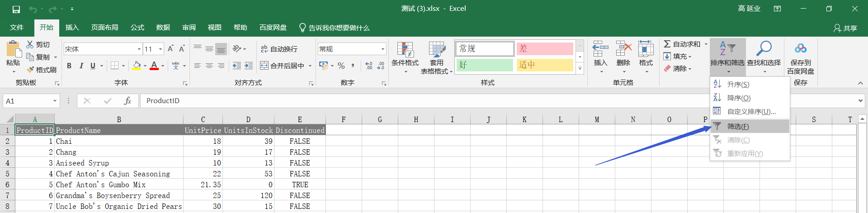Image resolution: width=868 pixels, height=213 pixels.
Task: Click the Cut (剪切) scissors icon
Action: pos(30,44)
